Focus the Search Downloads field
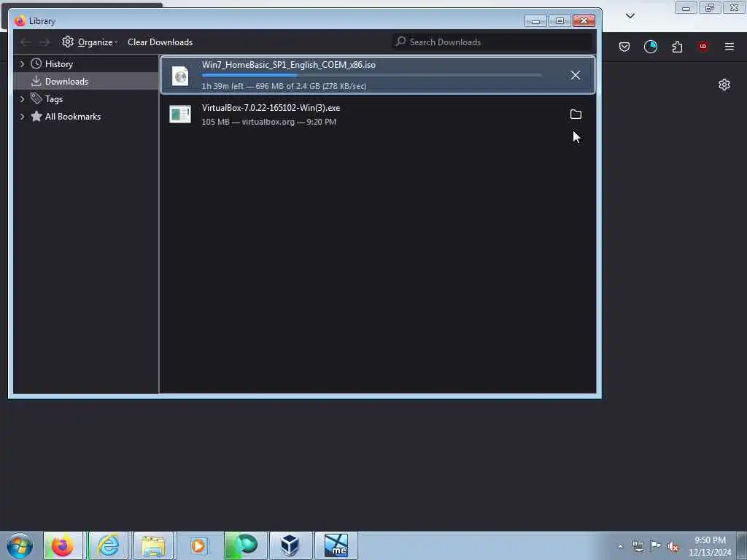Screen dimensions: 747x560 (x=492, y=42)
